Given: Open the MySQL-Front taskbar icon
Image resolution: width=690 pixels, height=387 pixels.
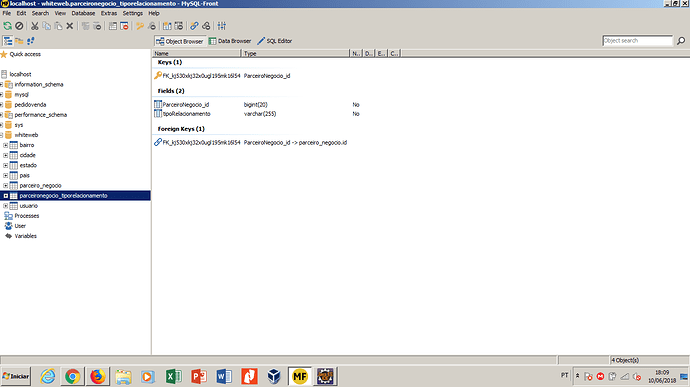Looking at the screenshot, I should click(x=300, y=376).
